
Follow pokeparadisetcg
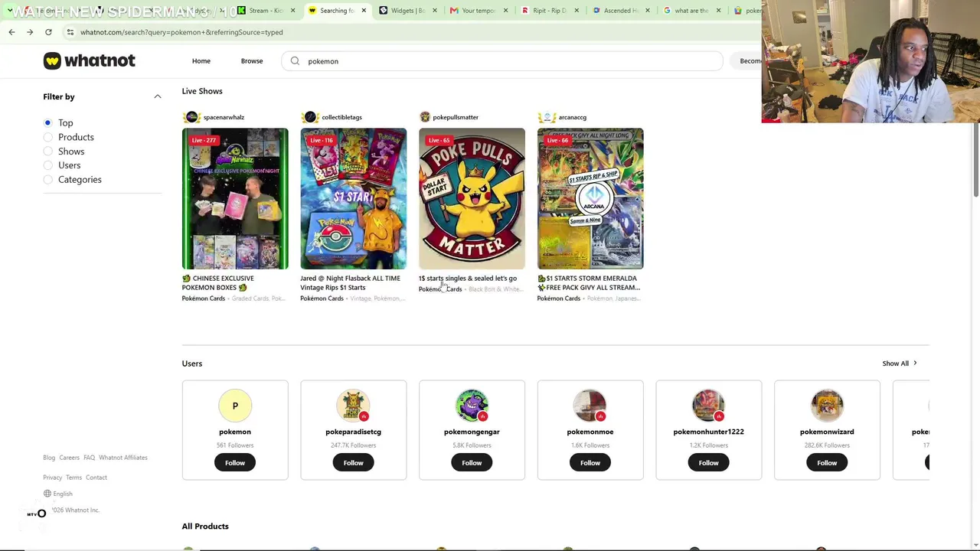(x=353, y=462)
